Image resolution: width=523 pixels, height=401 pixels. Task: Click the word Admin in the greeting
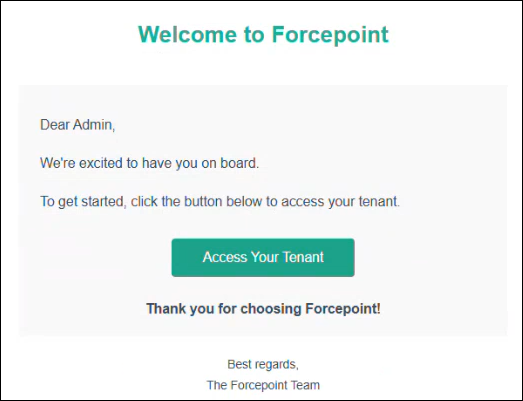click(94, 125)
